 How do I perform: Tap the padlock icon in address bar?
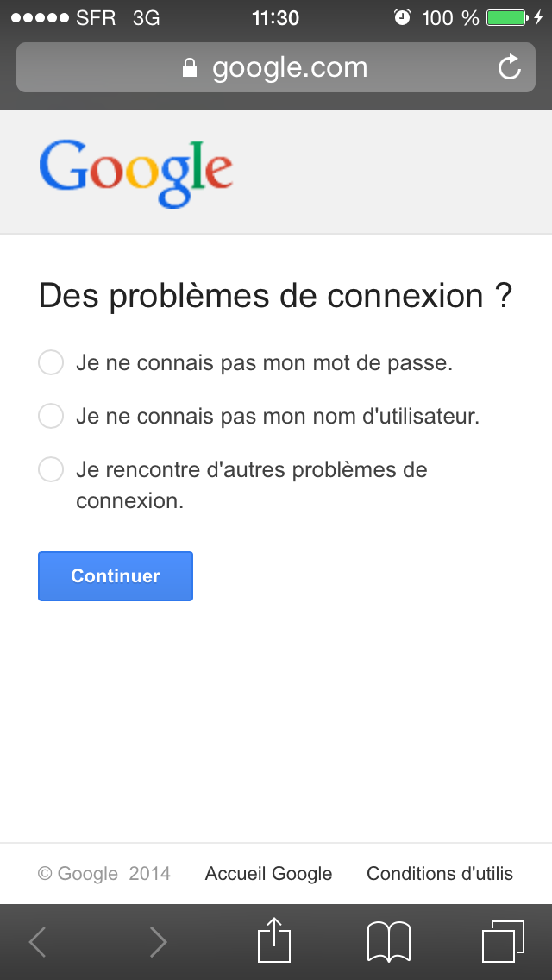(x=190, y=68)
